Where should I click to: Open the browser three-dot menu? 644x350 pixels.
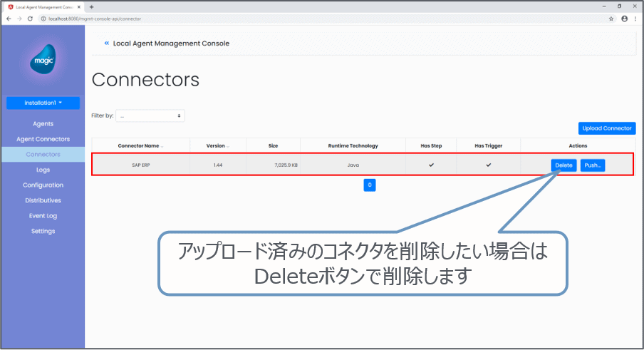pos(635,19)
